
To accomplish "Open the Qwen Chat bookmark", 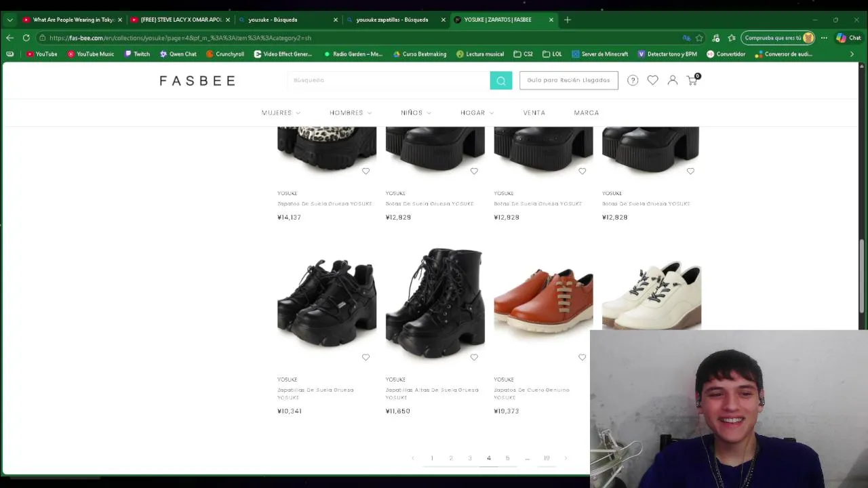I will point(178,54).
